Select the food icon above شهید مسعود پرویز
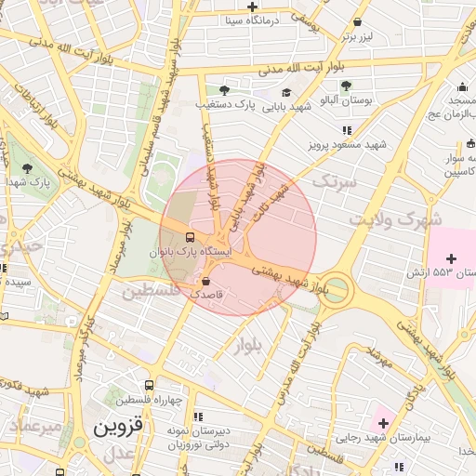The width and height of the screenshot is (476, 476). (347, 130)
